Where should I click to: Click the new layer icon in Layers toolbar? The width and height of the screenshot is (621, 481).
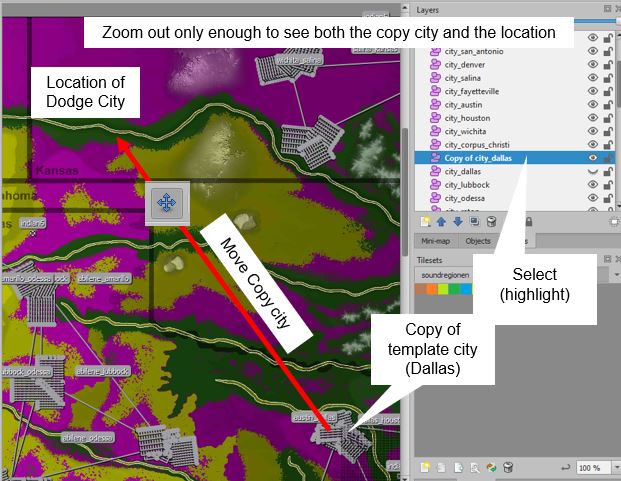pyautogui.click(x=426, y=221)
